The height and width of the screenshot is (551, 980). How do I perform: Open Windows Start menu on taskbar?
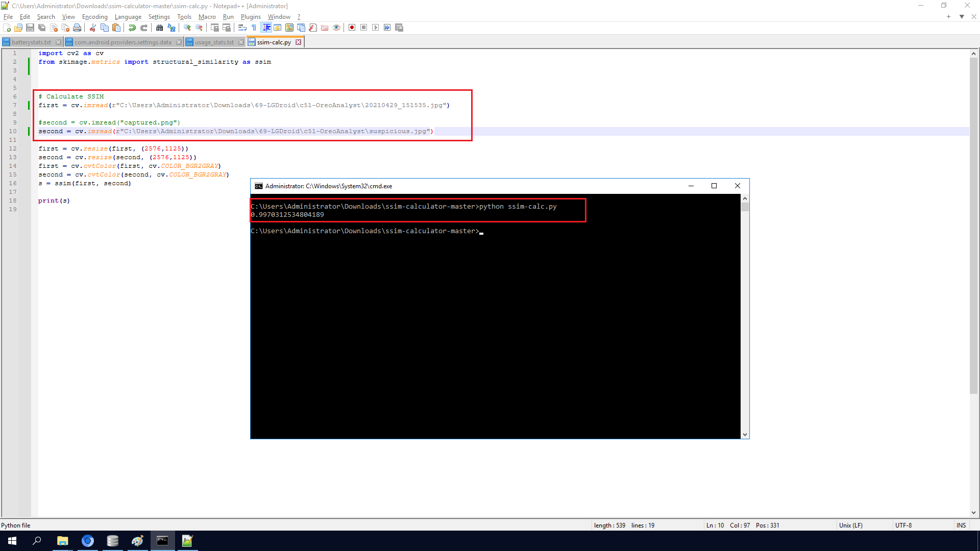(x=12, y=541)
